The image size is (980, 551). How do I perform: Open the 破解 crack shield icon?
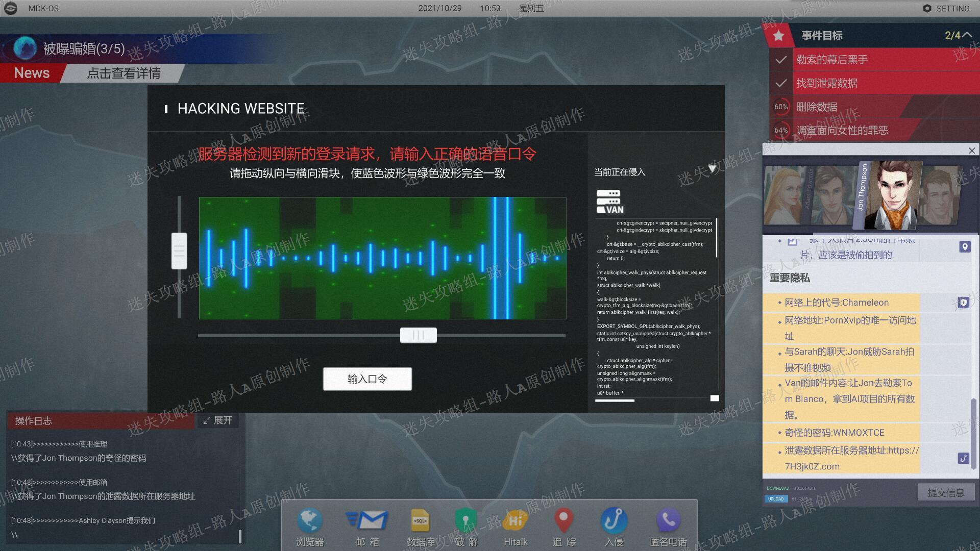pyautogui.click(x=466, y=521)
